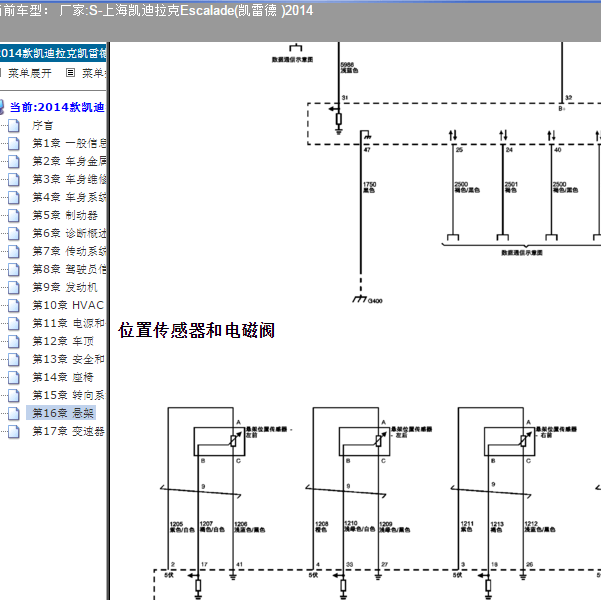Select 第11章 电源和 chapter
The image size is (601, 600).
[69, 324]
